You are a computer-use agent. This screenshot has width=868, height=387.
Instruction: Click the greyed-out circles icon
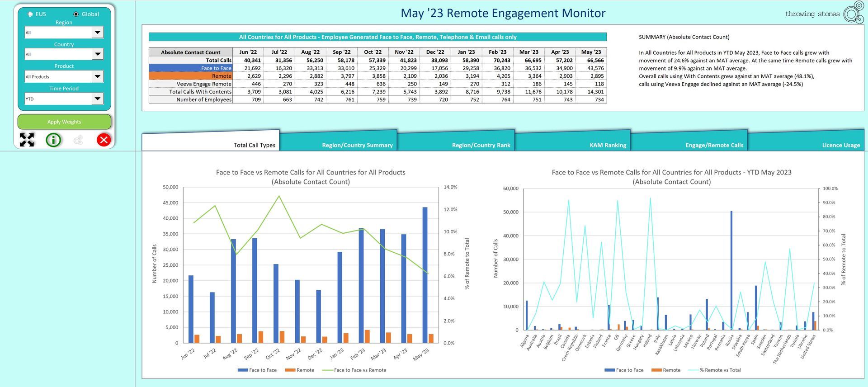[x=78, y=140]
